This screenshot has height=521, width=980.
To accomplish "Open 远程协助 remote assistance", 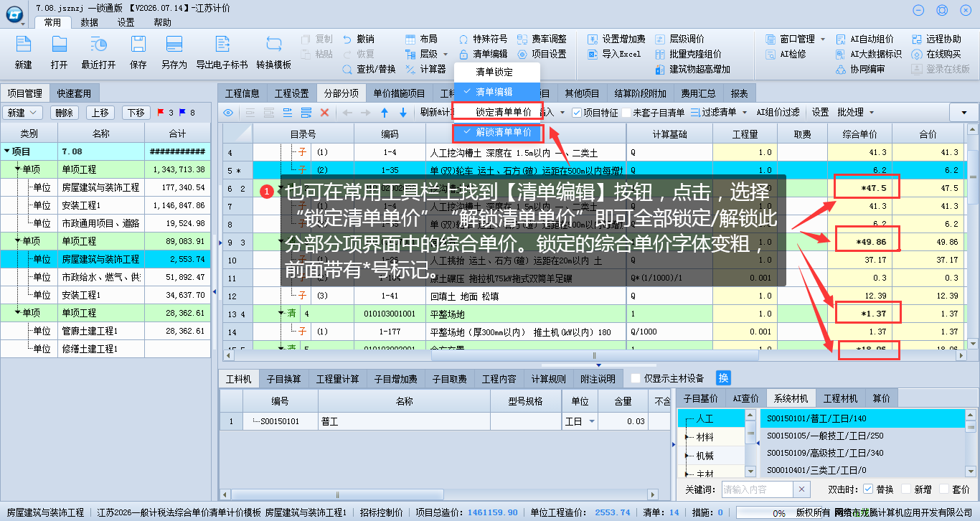I will click(x=936, y=39).
